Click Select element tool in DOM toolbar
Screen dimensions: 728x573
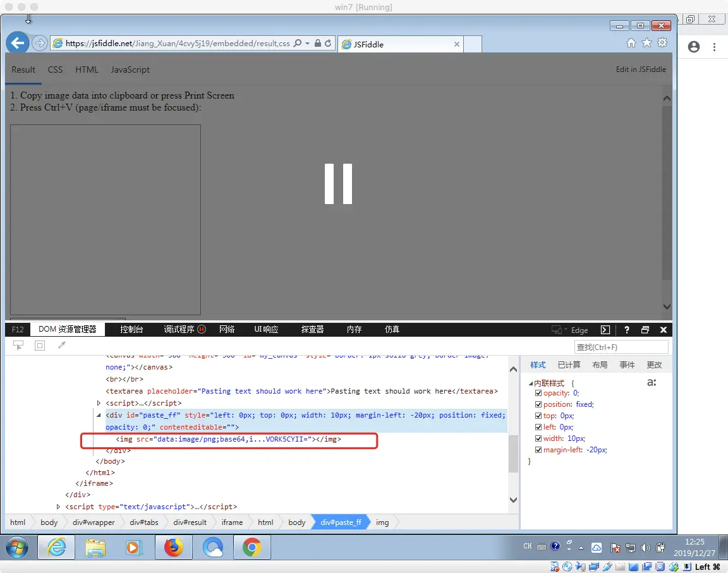[x=18, y=345]
